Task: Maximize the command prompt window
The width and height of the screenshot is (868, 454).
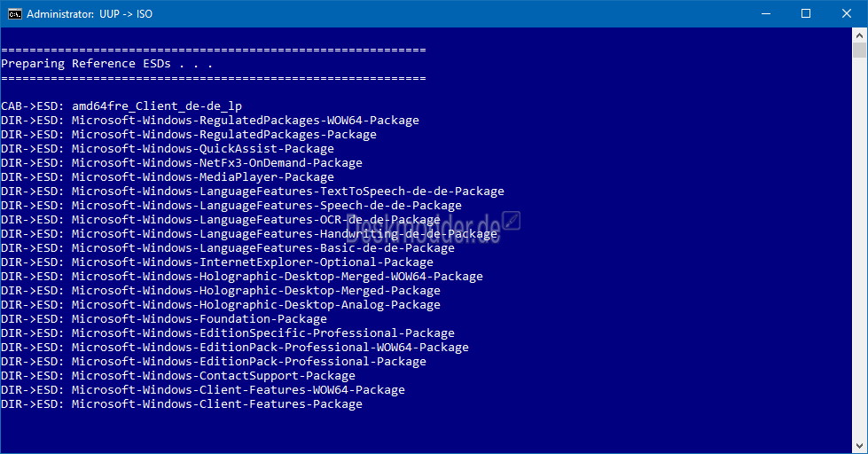Action: click(x=806, y=14)
